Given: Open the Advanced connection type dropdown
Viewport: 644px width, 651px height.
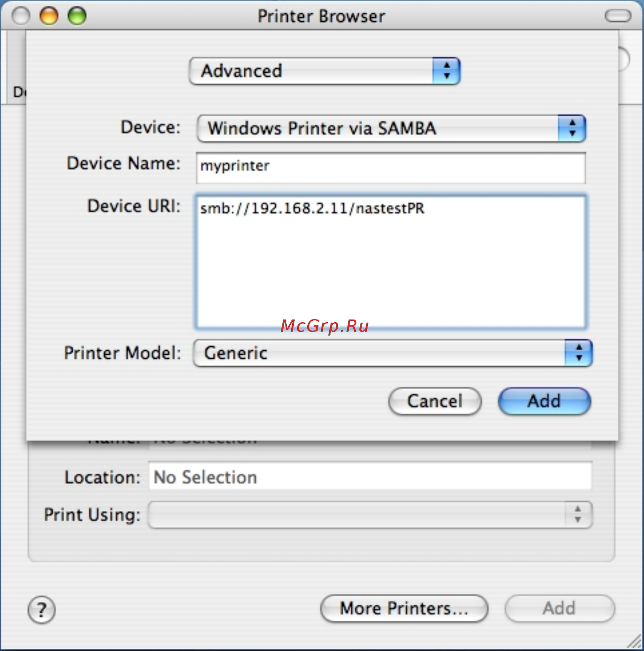Looking at the screenshot, I should [325, 71].
